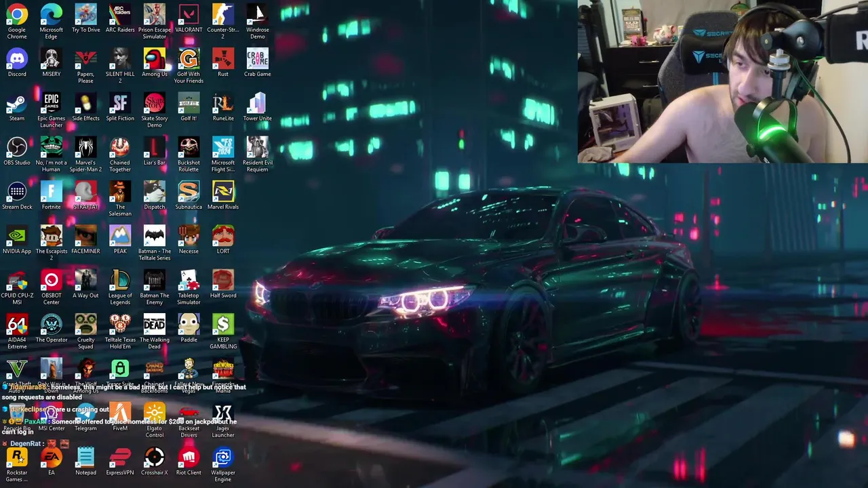The height and width of the screenshot is (488, 868).
Task: Open the Discord desktop shortcut
Action: click(x=17, y=58)
